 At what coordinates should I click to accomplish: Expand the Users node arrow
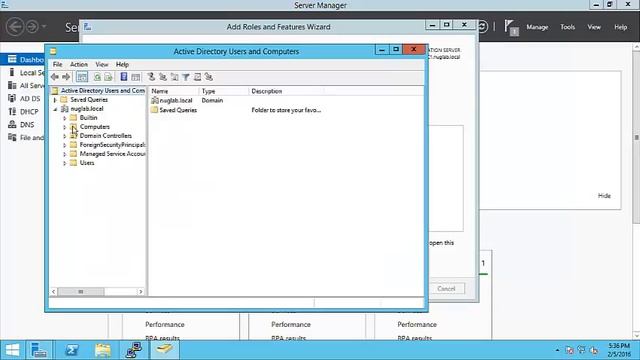[64, 163]
